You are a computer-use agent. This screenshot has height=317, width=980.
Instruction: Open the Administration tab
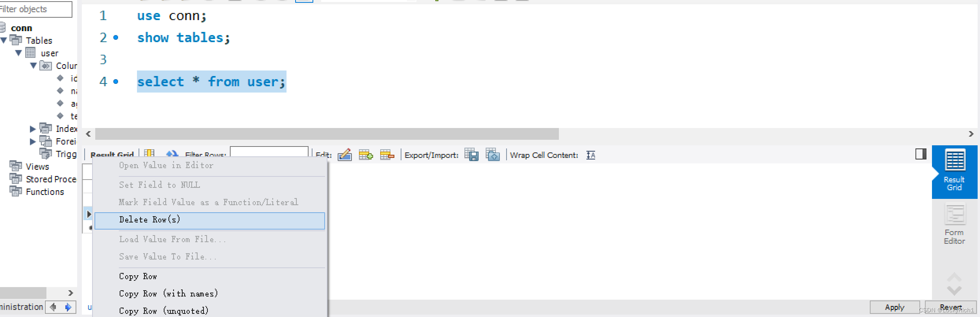click(21, 307)
